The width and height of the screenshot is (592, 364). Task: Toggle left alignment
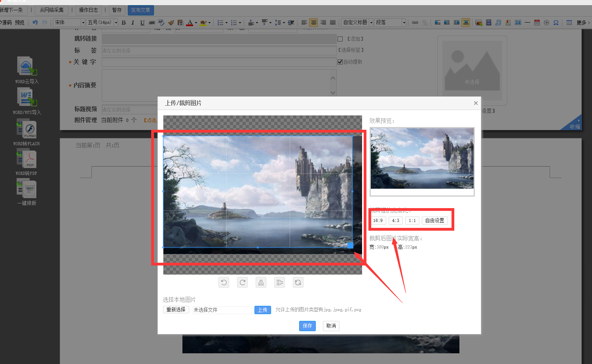point(304,23)
